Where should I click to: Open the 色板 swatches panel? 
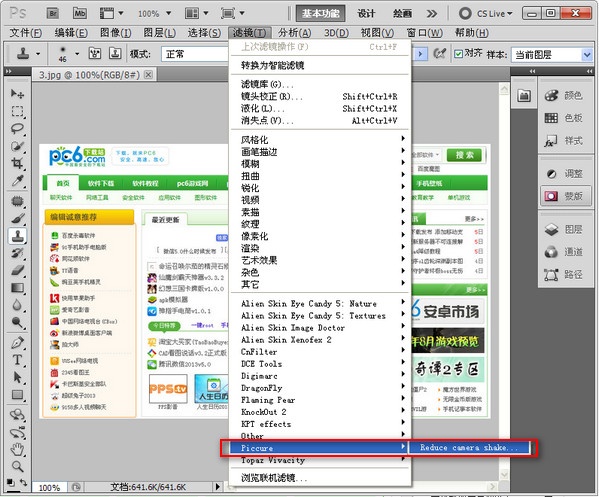pos(564,118)
